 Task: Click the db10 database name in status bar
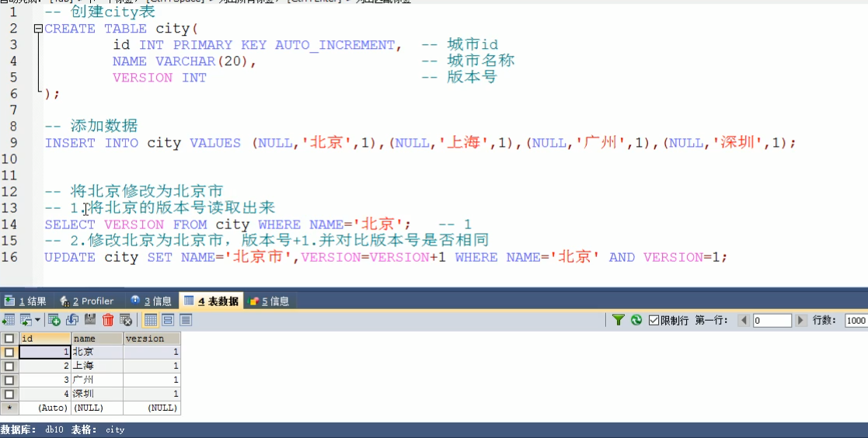click(x=54, y=429)
